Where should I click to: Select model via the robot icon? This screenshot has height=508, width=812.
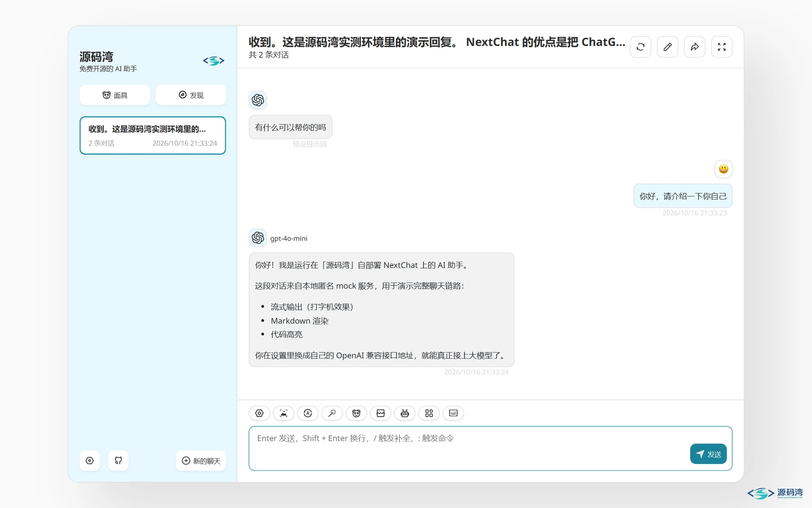point(405,413)
